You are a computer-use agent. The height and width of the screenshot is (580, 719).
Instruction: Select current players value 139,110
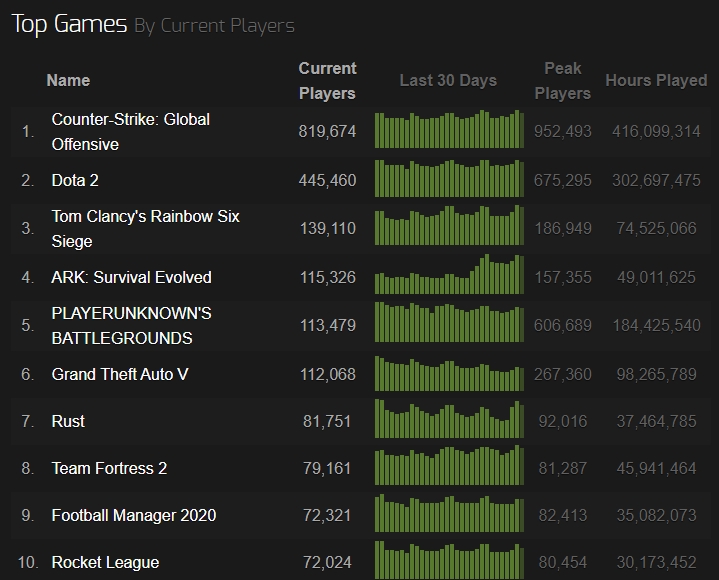pyautogui.click(x=327, y=228)
